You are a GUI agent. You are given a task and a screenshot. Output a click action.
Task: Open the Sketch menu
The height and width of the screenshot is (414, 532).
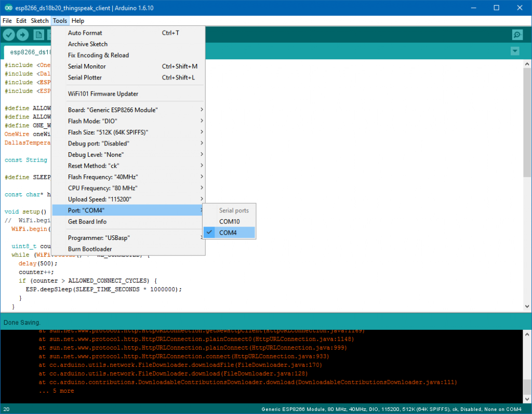39,21
